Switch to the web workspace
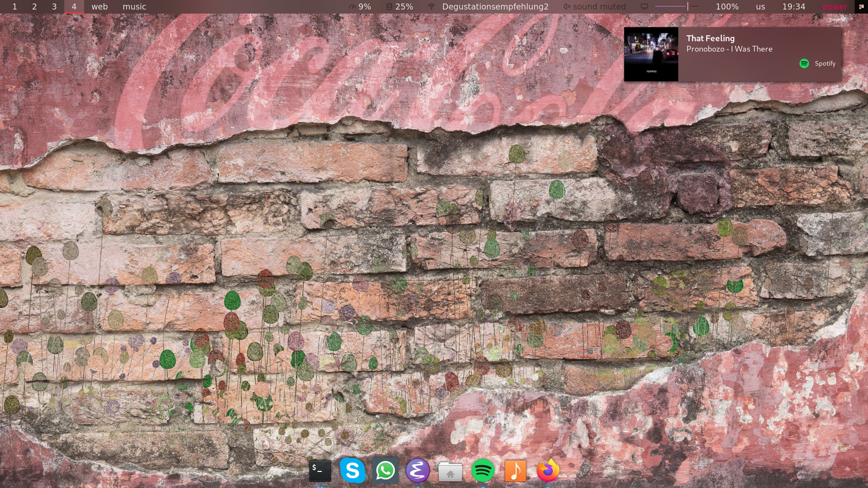868x488 pixels. tap(99, 7)
